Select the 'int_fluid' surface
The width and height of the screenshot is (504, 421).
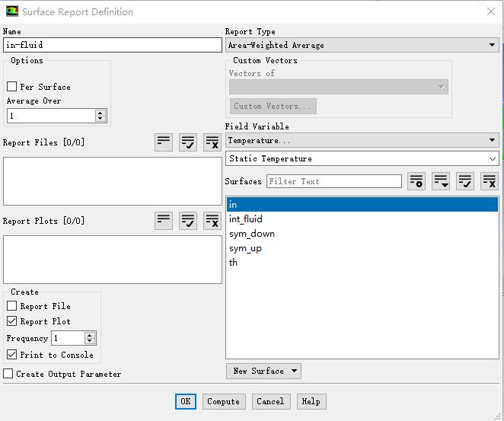[x=362, y=218]
